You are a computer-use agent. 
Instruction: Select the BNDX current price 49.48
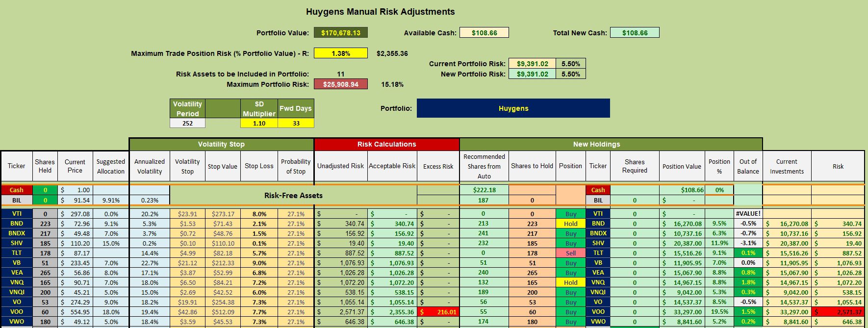75,233
